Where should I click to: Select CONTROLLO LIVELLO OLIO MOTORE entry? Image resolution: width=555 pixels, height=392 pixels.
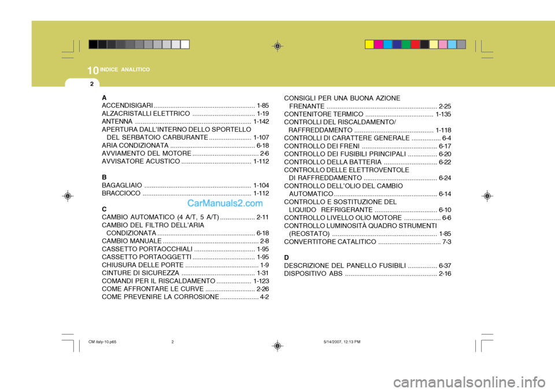(368, 218)
